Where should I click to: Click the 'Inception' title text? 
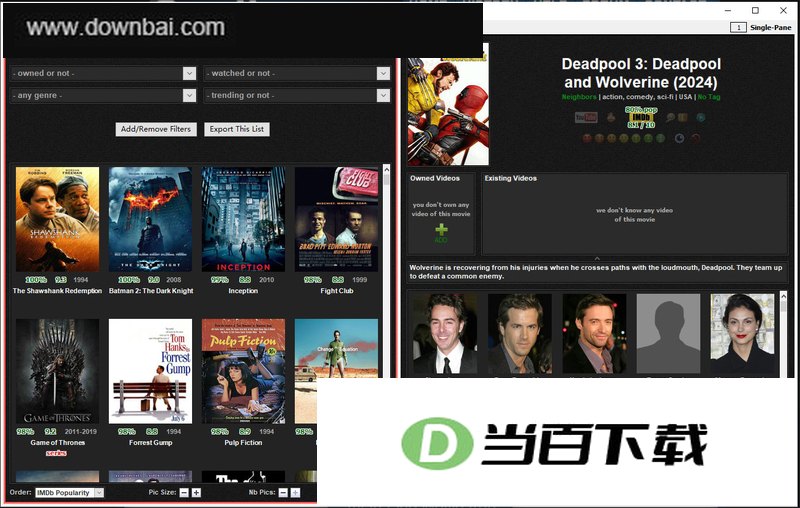(243, 291)
